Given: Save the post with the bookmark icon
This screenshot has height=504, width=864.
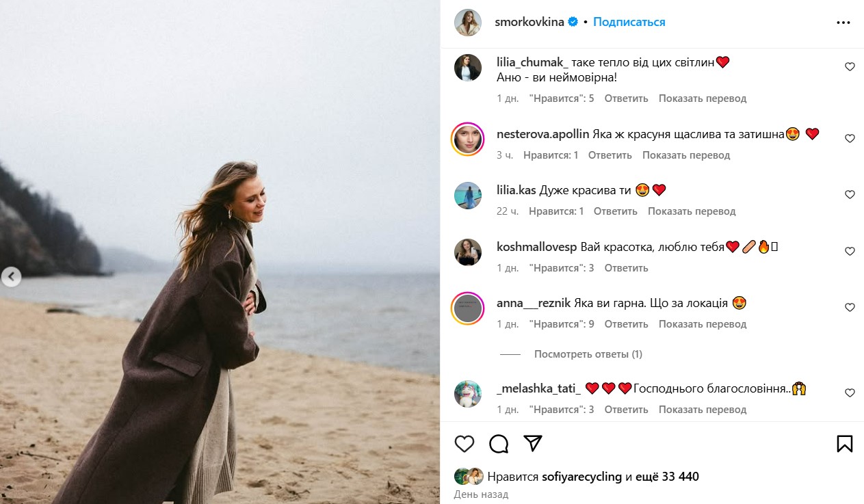Looking at the screenshot, I should coord(845,444).
